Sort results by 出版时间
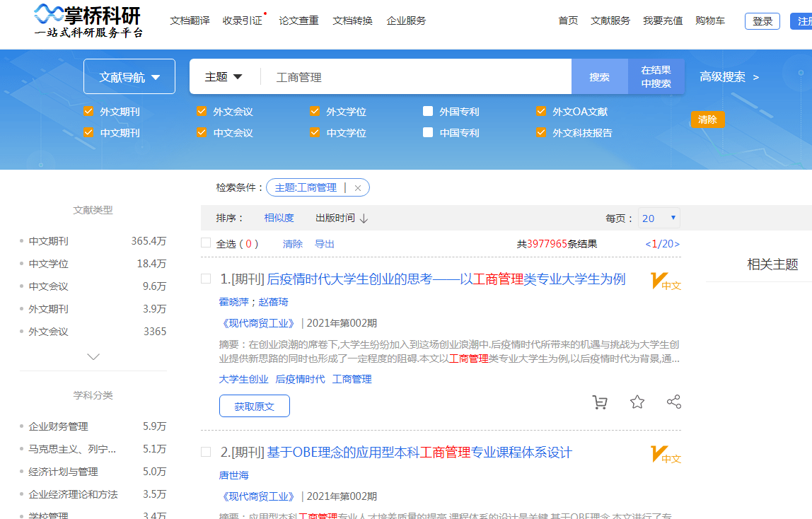 335,218
